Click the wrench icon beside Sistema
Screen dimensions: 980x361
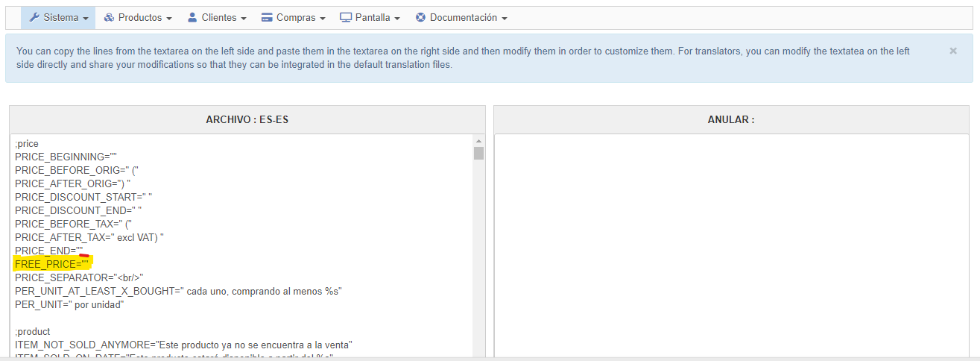tap(34, 18)
